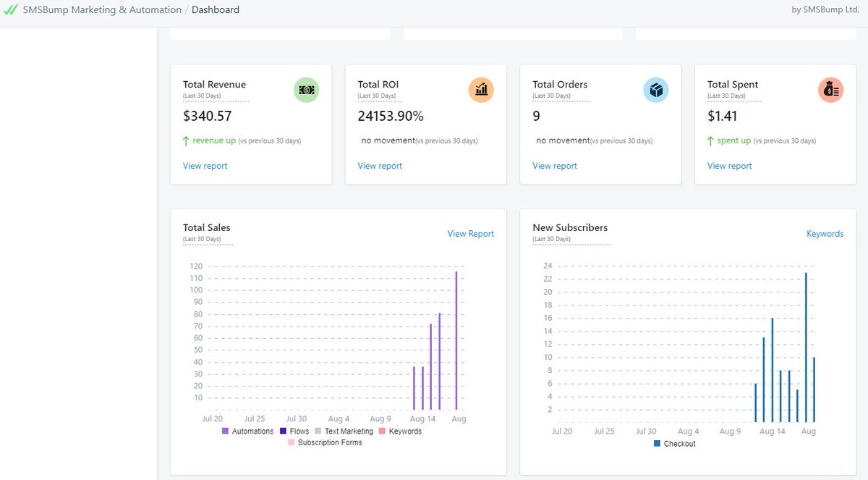
Task: Toggle the Checkout legend swatch
Action: pos(657,444)
